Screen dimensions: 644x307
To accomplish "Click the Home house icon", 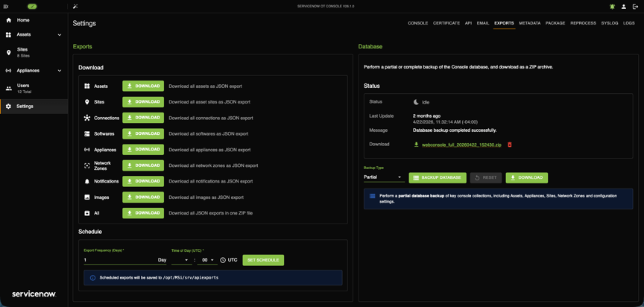I will 9,20.
